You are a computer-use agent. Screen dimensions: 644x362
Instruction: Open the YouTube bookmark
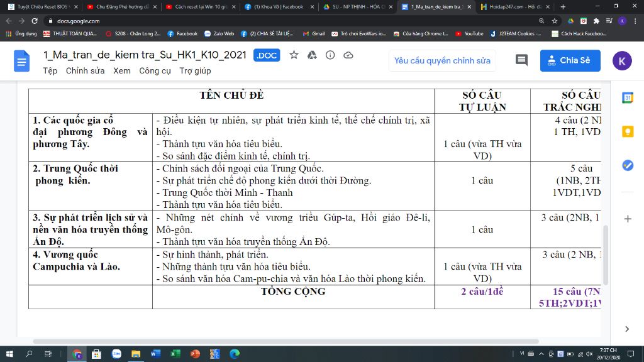click(x=469, y=34)
